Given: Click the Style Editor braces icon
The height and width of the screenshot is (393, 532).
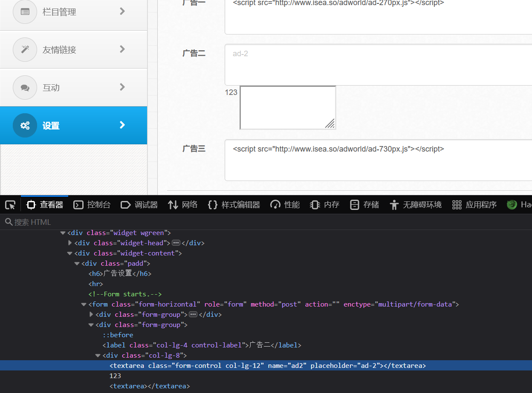Looking at the screenshot, I should 212,205.
